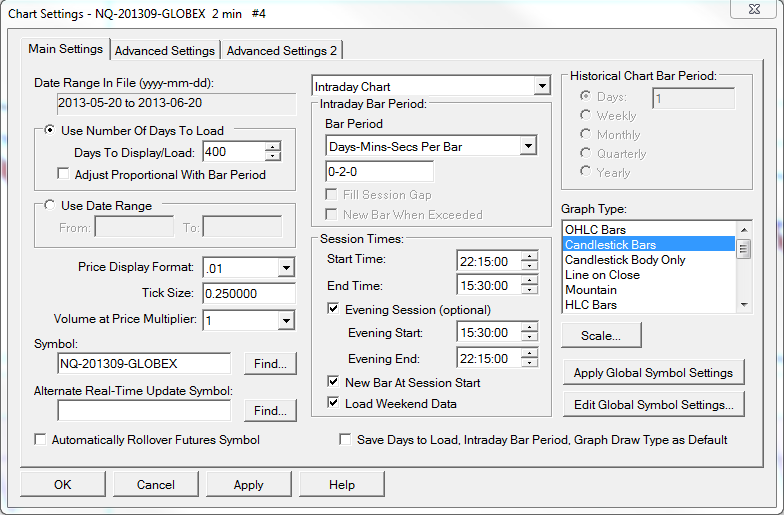Image resolution: width=784 pixels, height=515 pixels.
Task: Decrement the session End Time spinner
Action: click(x=530, y=290)
